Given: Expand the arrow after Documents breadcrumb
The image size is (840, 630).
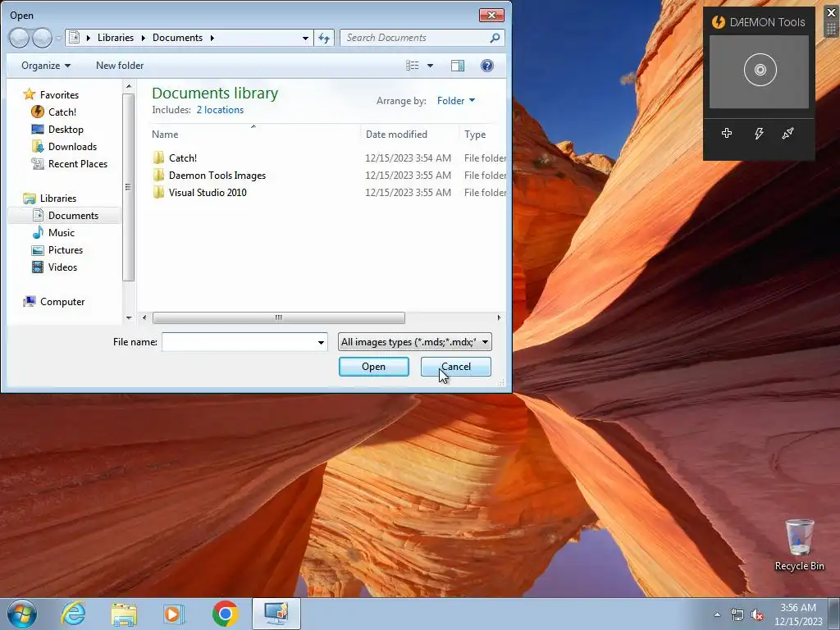Looking at the screenshot, I should click(x=212, y=38).
